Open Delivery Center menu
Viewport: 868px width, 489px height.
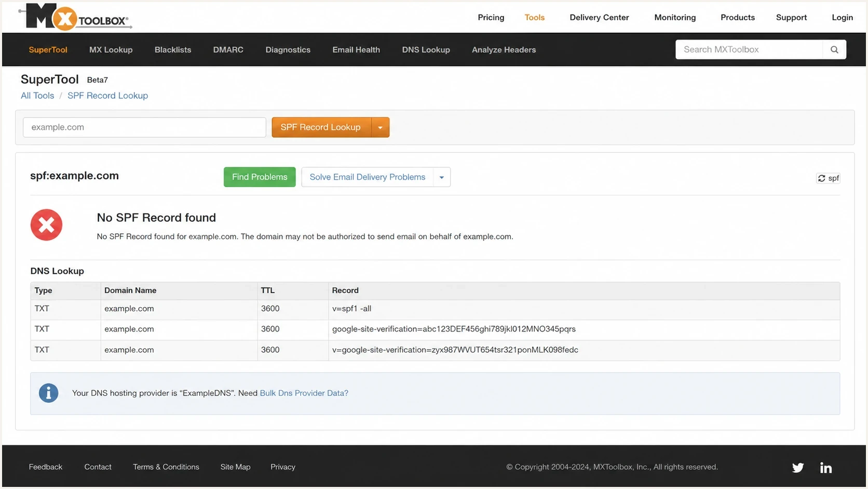pos(599,17)
